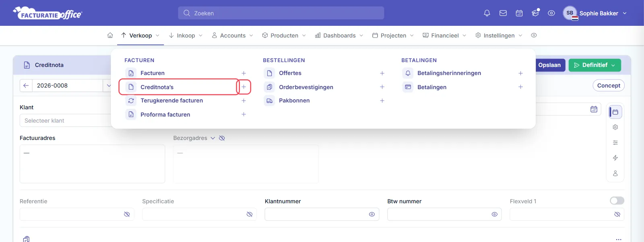Add new Offerte with plus icon
The height and width of the screenshot is (242, 644).
(x=382, y=73)
